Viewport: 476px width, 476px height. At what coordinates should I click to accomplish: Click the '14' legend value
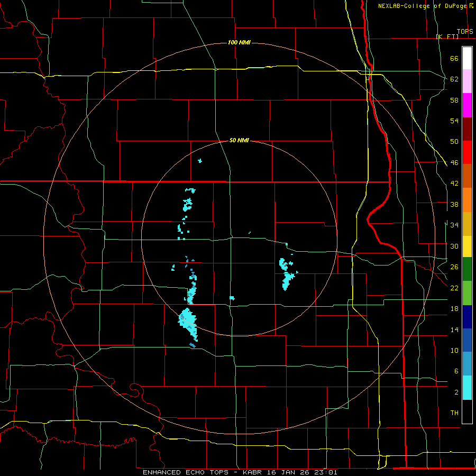coord(454,329)
